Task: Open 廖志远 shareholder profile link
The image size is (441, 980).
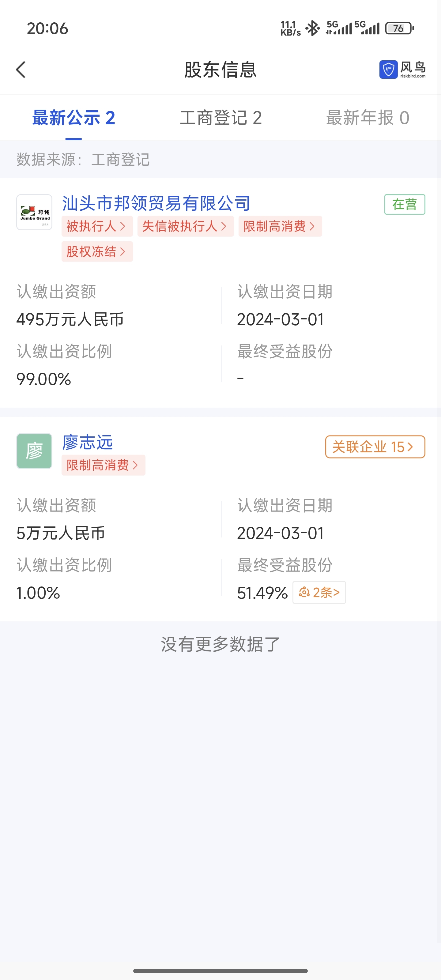Action: [x=88, y=442]
